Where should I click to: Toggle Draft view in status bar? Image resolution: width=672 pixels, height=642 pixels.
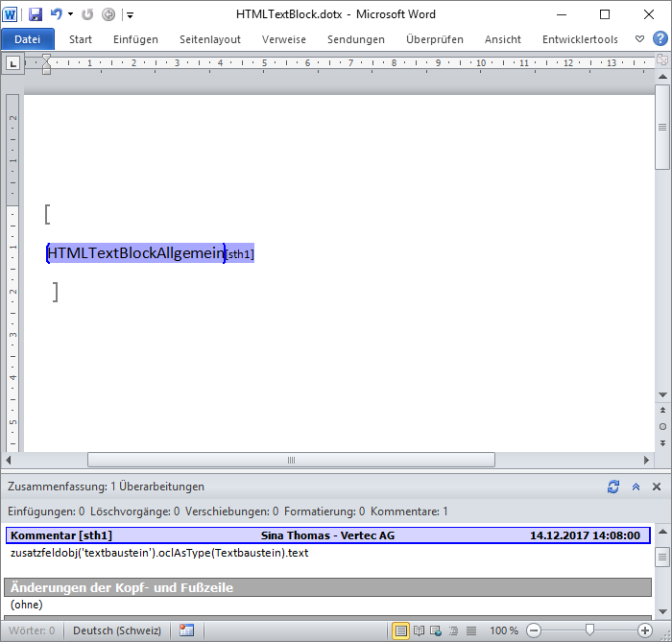click(470, 630)
